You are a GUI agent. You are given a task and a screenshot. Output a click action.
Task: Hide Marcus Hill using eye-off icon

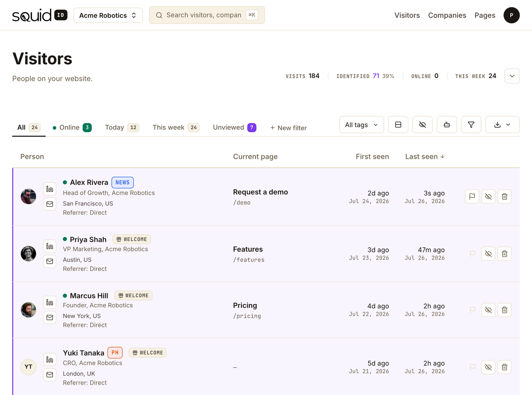tap(488, 310)
